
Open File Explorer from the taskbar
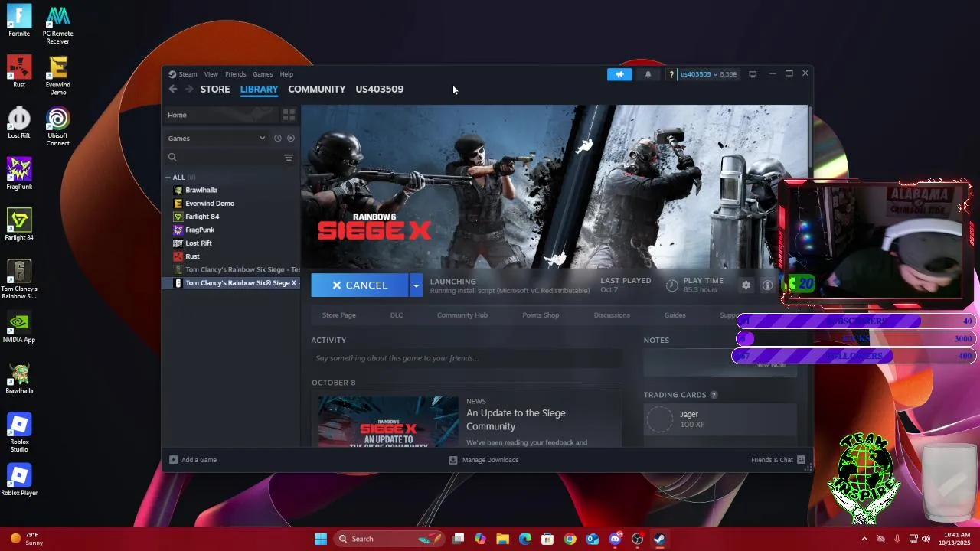[x=502, y=539]
